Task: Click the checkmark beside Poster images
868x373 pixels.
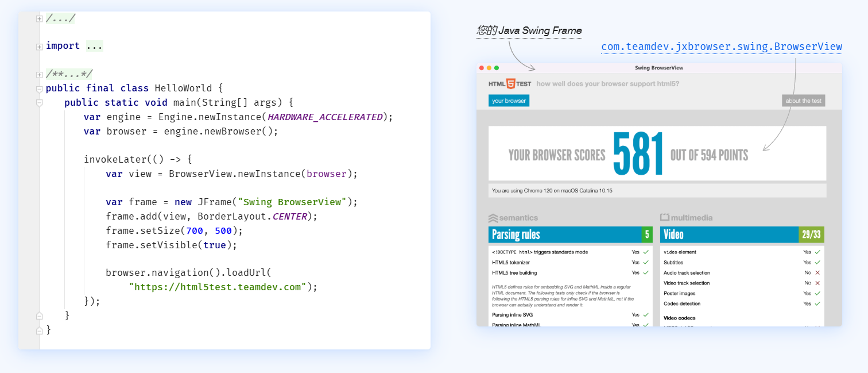Action: pos(817,294)
